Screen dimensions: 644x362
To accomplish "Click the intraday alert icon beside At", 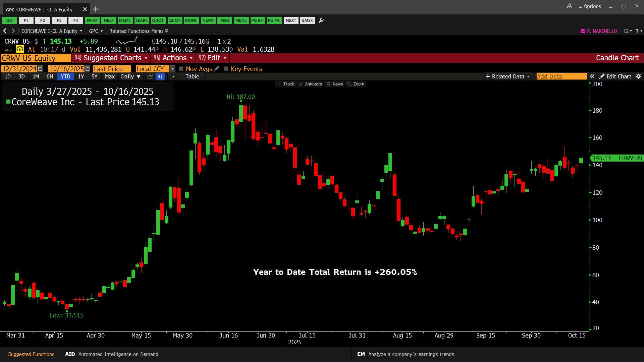I will pyautogui.click(x=20, y=49).
